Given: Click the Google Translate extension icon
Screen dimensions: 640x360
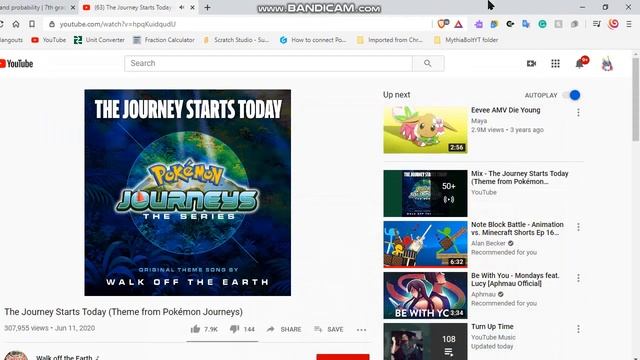Looking at the screenshot, I should [526, 24].
